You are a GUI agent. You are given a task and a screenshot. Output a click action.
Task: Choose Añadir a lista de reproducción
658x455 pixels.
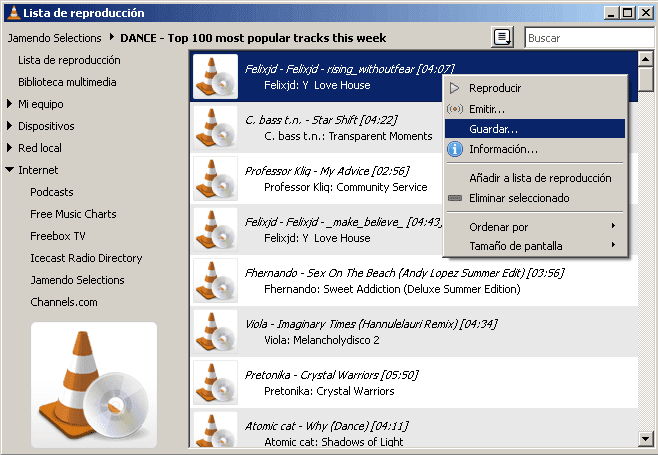click(x=535, y=178)
